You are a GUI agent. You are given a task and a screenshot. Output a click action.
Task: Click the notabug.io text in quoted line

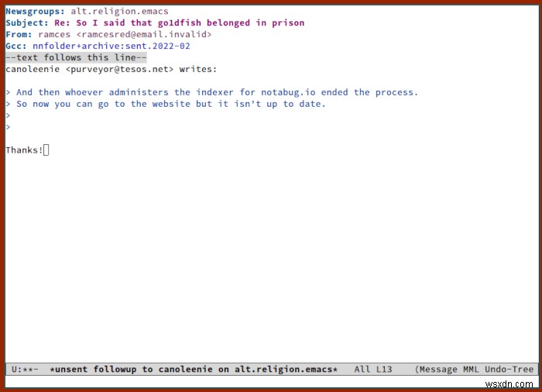(288, 92)
